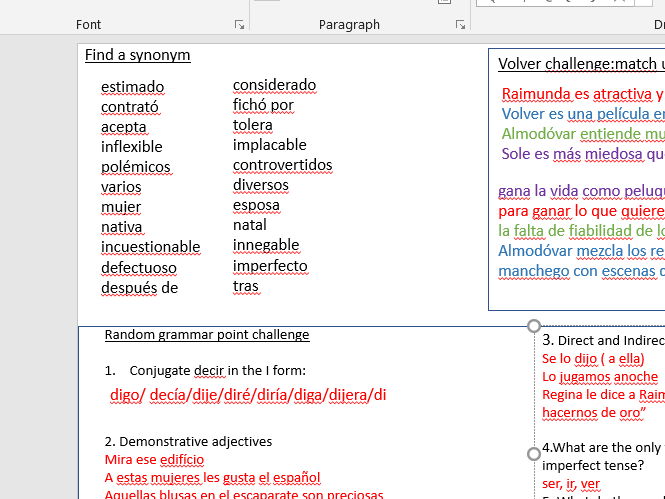
Task: Click the 'Volver challenge' heading
Action: tap(581, 64)
